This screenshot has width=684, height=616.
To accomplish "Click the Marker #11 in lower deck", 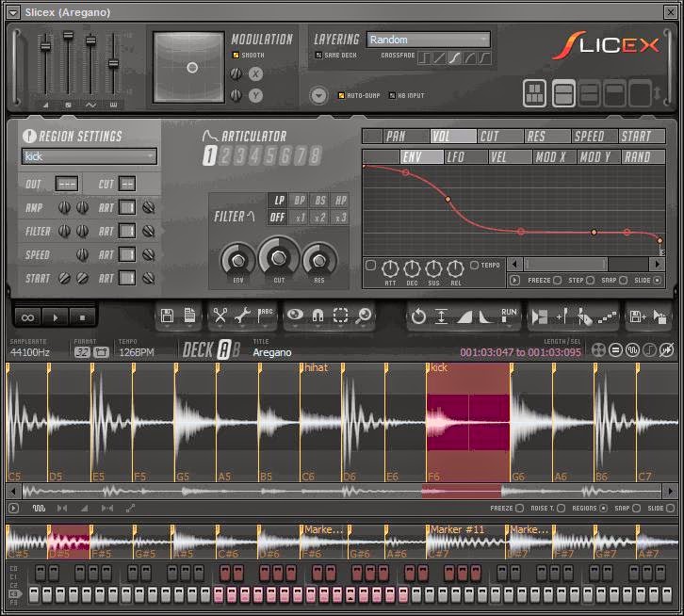I will (457, 529).
